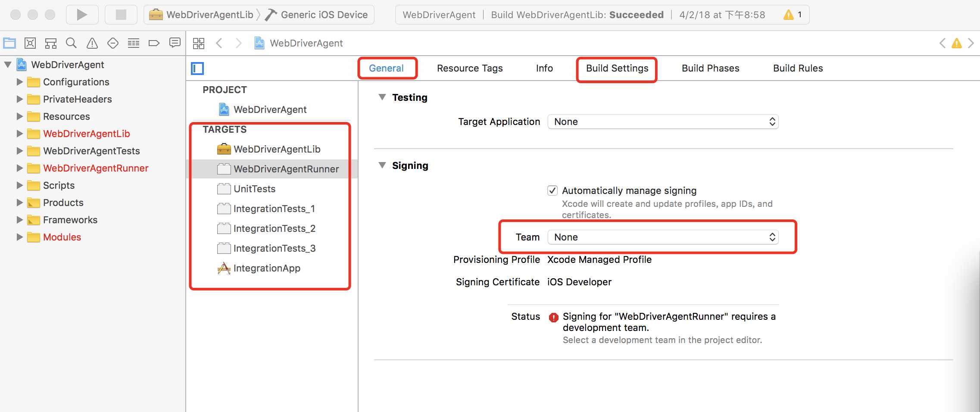Image resolution: width=980 pixels, height=412 pixels.
Task: Choose Generic iOS Device destination
Action: click(316, 15)
